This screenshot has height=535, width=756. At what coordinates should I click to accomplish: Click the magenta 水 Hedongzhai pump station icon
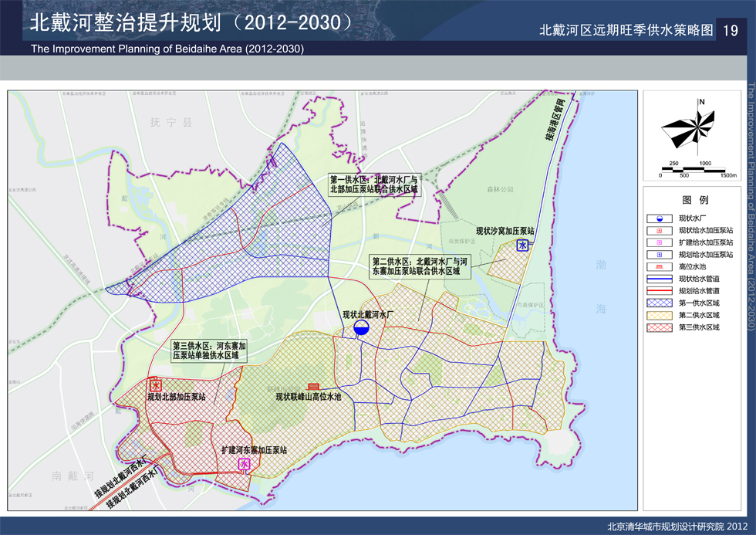coord(245,463)
